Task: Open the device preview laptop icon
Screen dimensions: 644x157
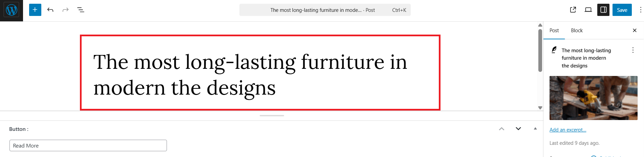Action: (x=588, y=10)
